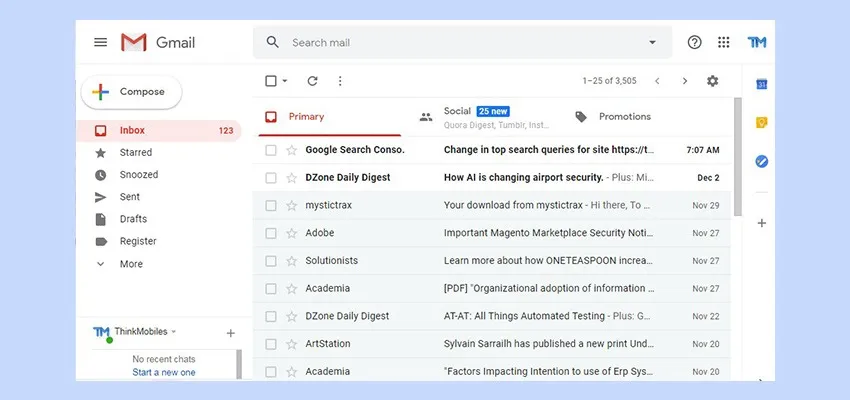Open Google Calendar side panel icon
Screen dimensions: 850x400
point(762,85)
